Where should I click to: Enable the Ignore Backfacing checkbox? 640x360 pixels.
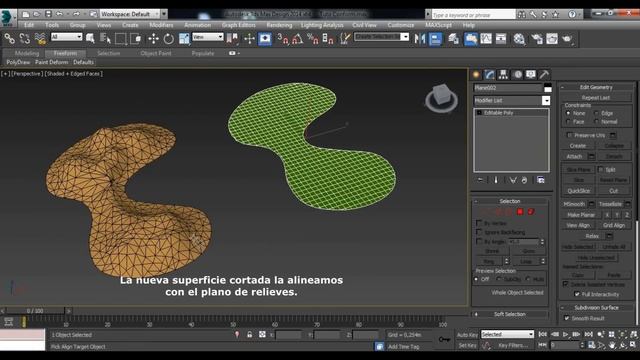479,232
